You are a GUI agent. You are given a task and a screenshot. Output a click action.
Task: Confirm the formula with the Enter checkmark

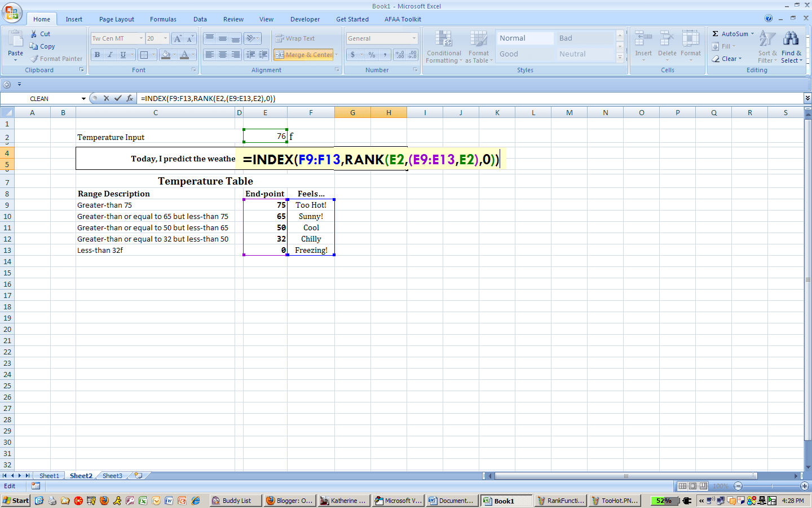pos(118,98)
